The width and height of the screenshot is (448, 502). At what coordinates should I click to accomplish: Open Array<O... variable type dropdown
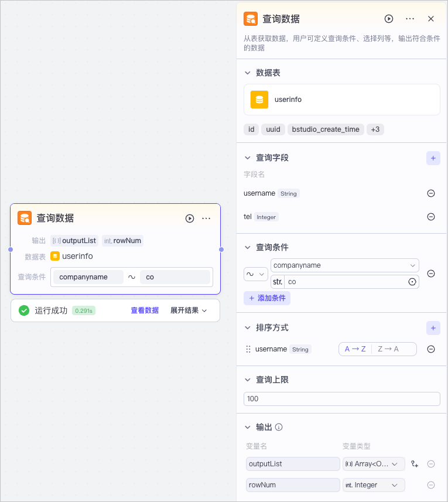coord(374,464)
